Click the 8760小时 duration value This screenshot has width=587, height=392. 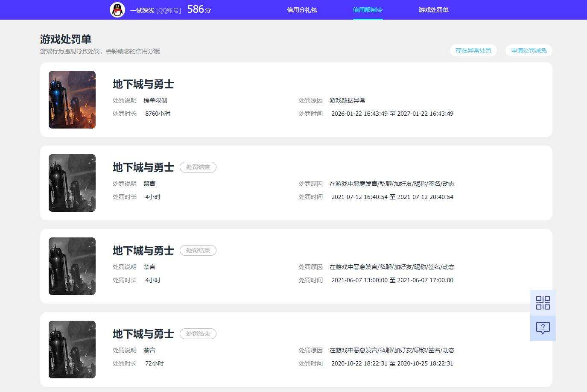pos(158,114)
